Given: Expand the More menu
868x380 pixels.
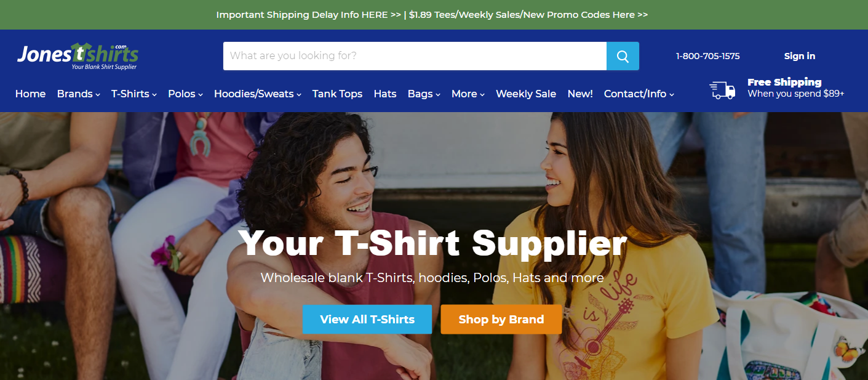Looking at the screenshot, I should 468,94.
